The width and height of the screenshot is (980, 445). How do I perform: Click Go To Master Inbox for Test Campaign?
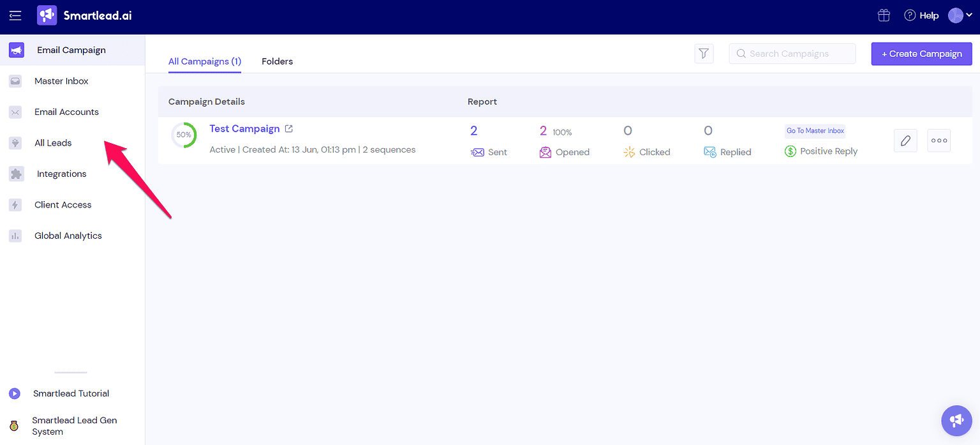click(x=815, y=130)
